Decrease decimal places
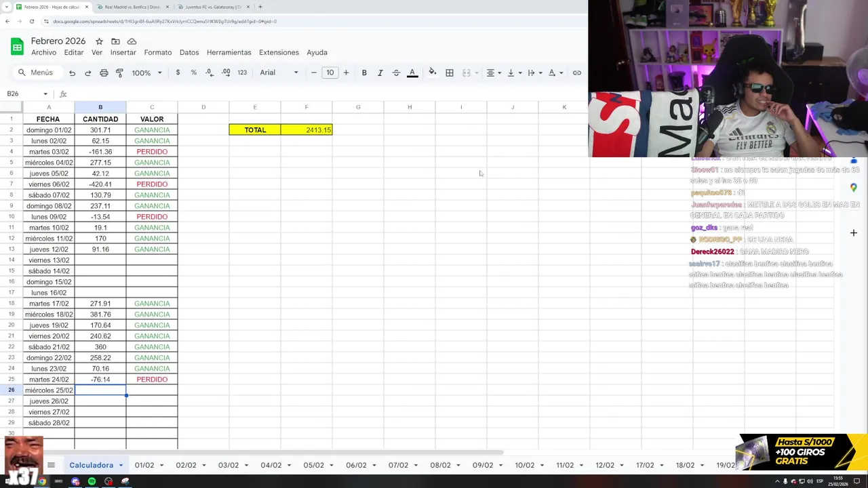Viewport: 868px width, 488px height. pos(210,73)
